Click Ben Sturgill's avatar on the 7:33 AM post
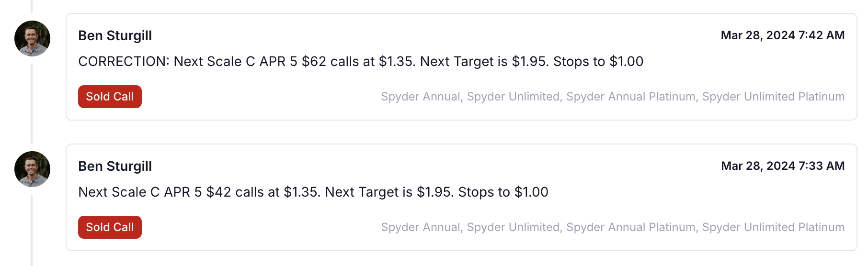868x266 pixels. [x=32, y=169]
